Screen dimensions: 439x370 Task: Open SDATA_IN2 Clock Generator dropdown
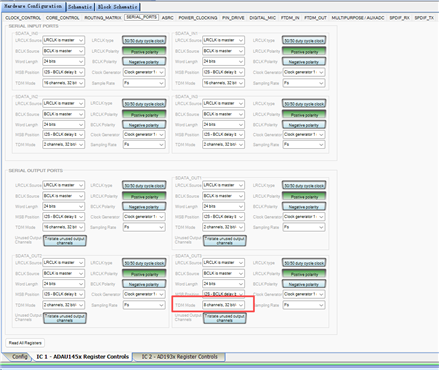tap(144, 134)
